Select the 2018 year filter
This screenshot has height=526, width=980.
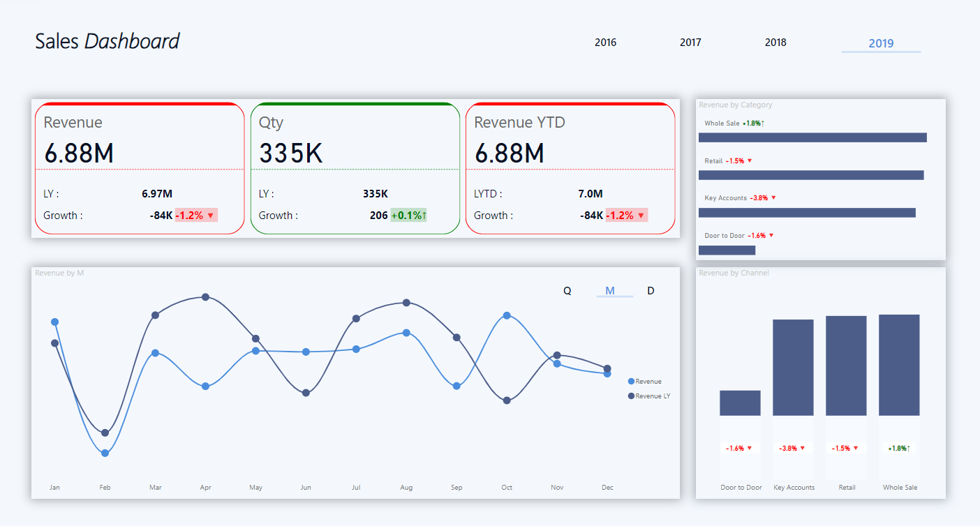coord(775,43)
